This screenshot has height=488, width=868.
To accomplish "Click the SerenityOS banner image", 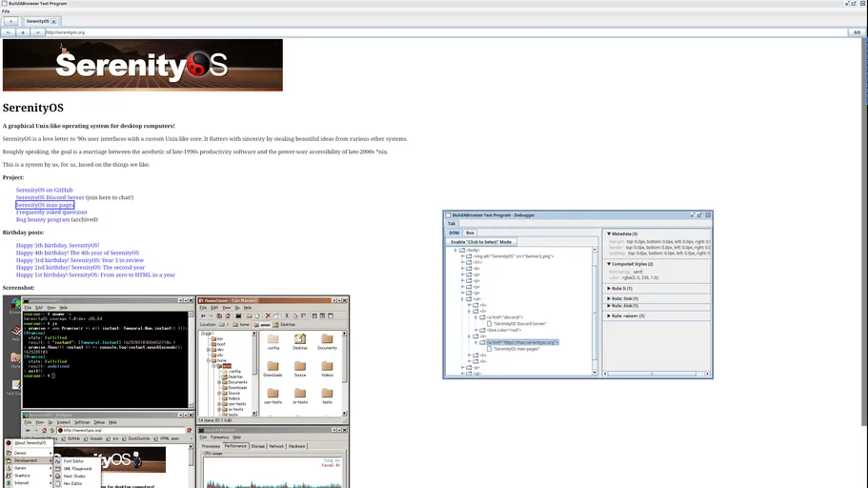I will [x=143, y=65].
